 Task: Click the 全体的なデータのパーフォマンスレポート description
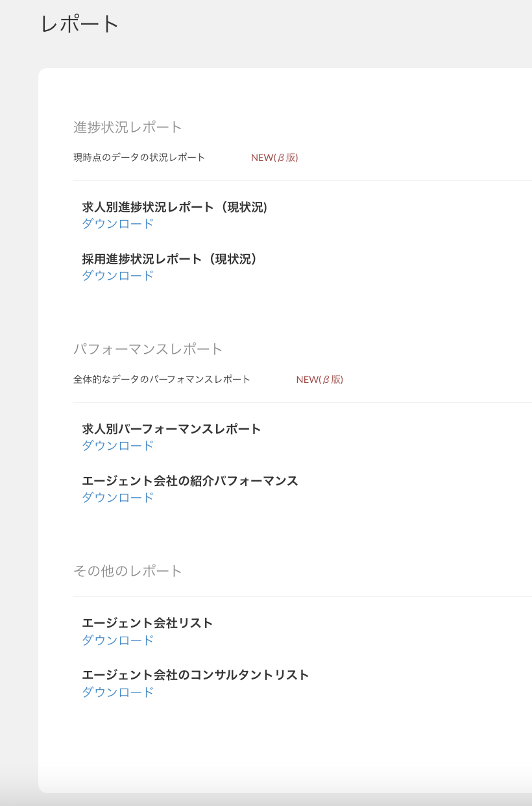coord(160,379)
